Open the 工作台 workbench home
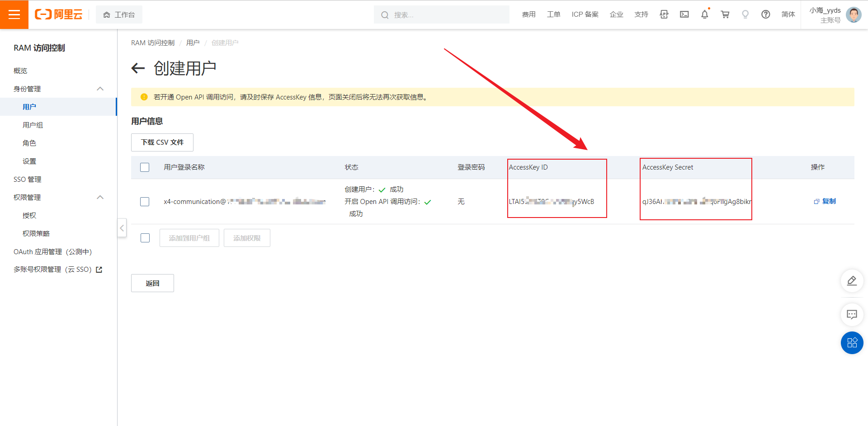Screen dimensions: 868x426 [x=119, y=14]
